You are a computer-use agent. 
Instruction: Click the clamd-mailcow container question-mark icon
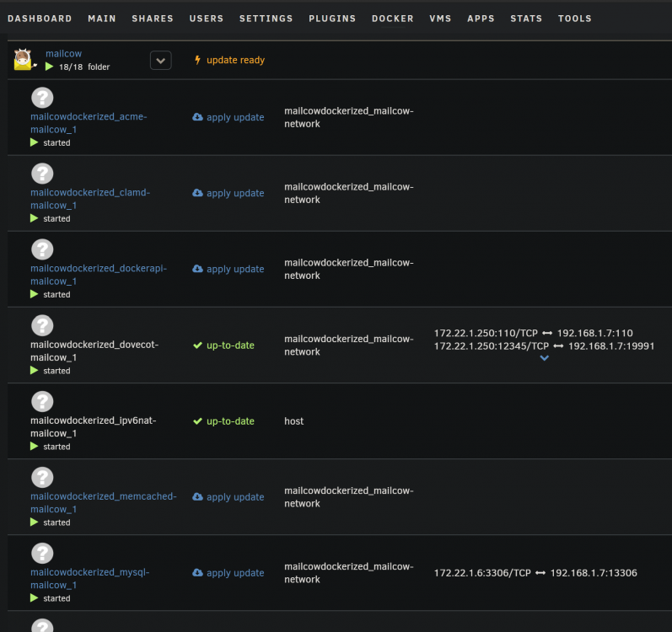pos(42,174)
